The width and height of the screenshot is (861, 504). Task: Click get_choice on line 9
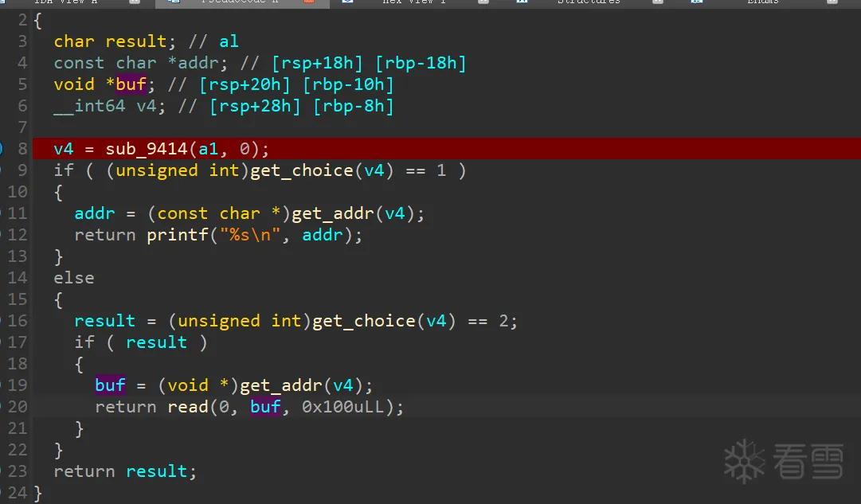[x=301, y=170]
